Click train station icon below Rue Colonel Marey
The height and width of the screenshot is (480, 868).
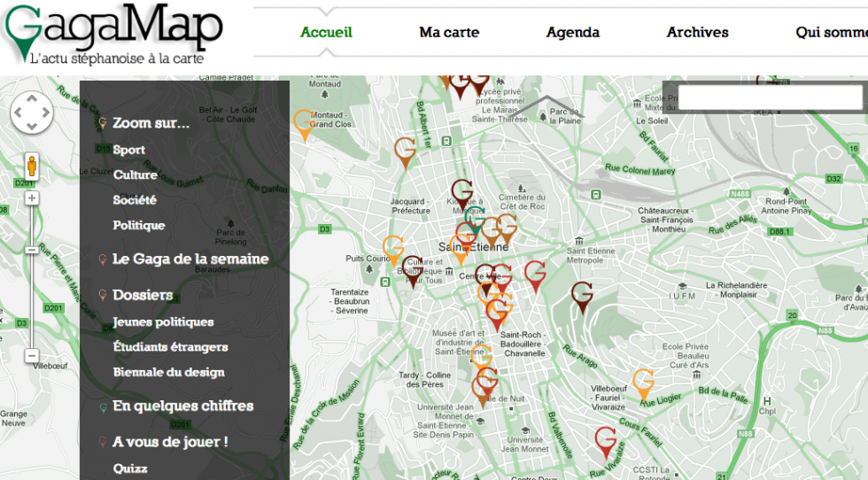pyautogui.click(x=595, y=195)
